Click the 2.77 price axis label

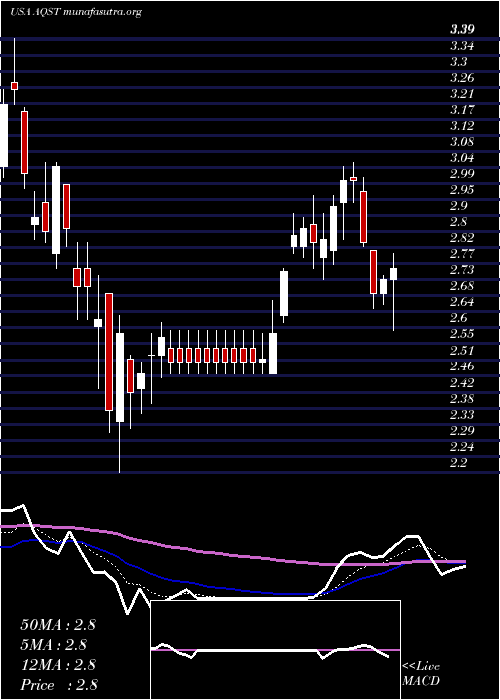coord(462,254)
